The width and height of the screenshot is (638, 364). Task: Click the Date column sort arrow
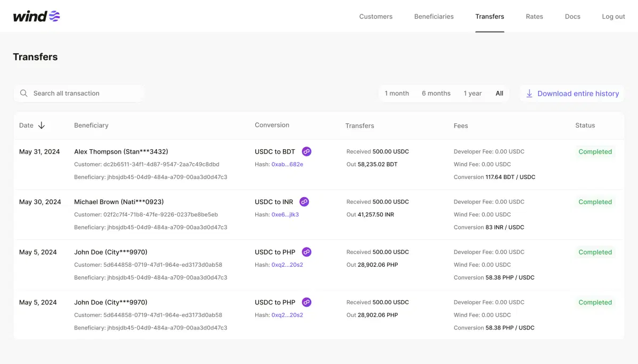pyautogui.click(x=41, y=125)
